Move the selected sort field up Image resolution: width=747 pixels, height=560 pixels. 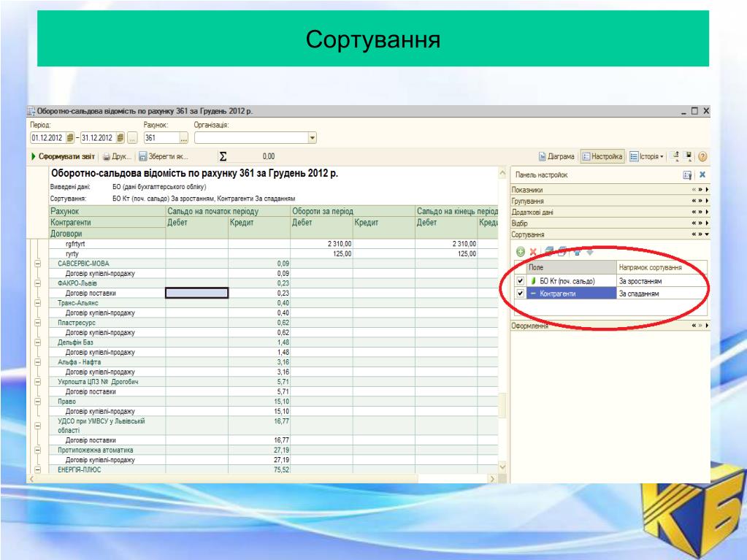coord(577,252)
